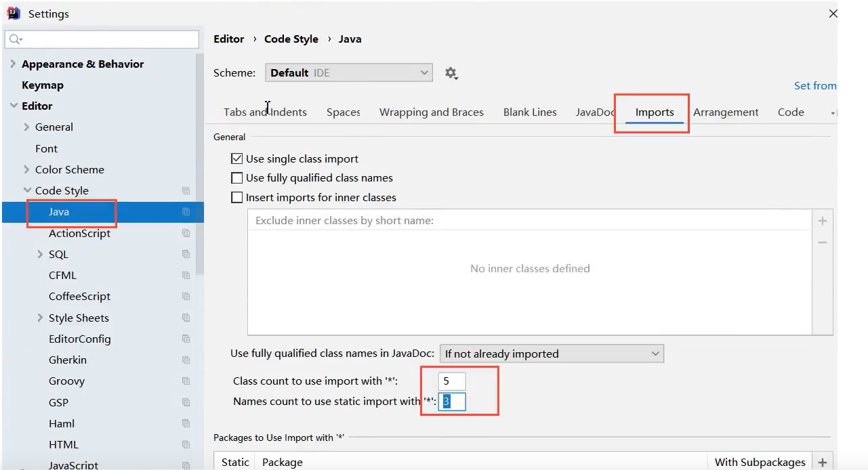The height and width of the screenshot is (470, 868).
Task: Show more tabs via overflow arrow
Action: tap(833, 113)
